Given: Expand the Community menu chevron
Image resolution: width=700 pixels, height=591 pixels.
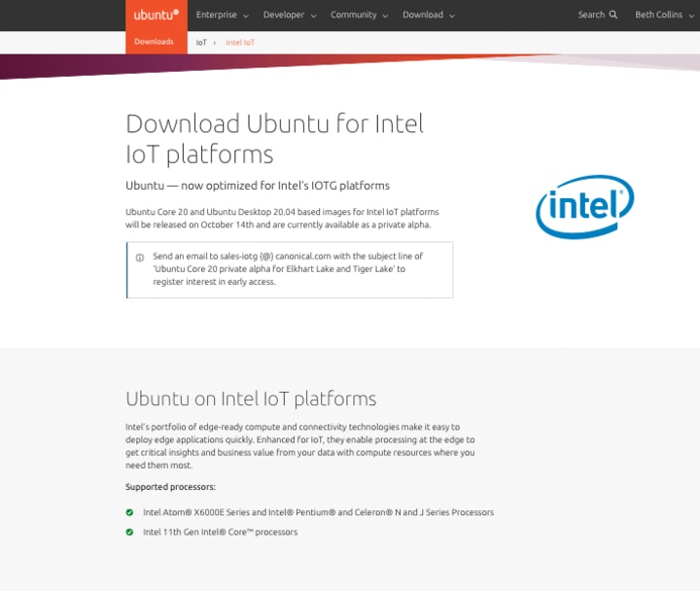Looking at the screenshot, I should click(x=385, y=17).
